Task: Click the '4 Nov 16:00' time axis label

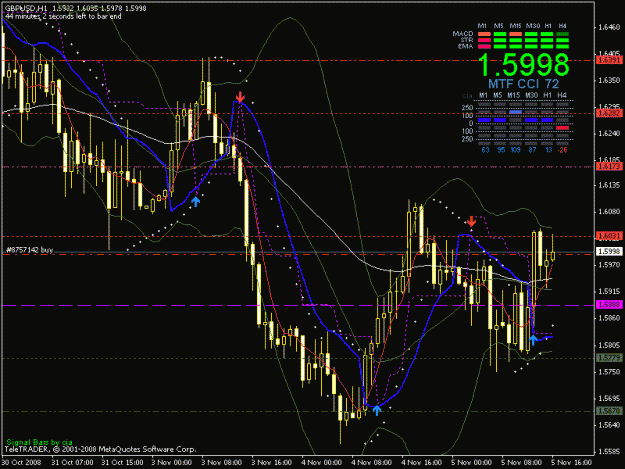Action: click(422, 463)
